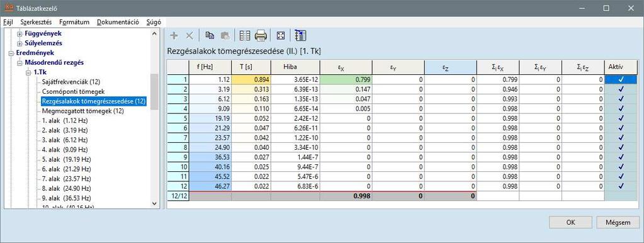The width and height of the screenshot is (644, 243).
Task: Select 7. alak (23.57 Hz) tree item
Action: point(66,179)
